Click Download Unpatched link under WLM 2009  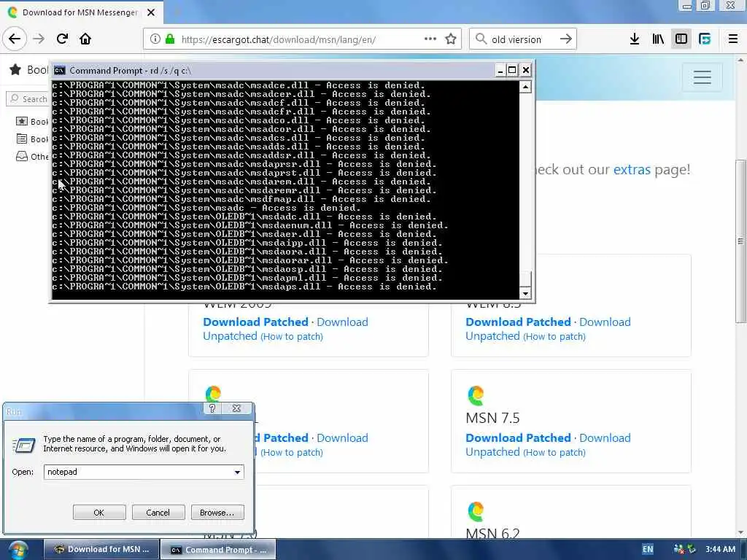point(285,329)
